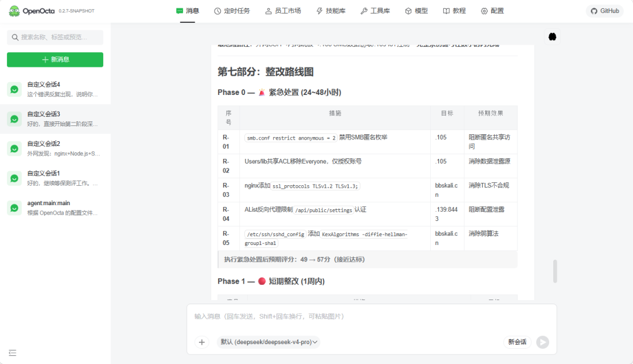Open the GitHub link
This screenshot has width=633, height=364.
(605, 11)
